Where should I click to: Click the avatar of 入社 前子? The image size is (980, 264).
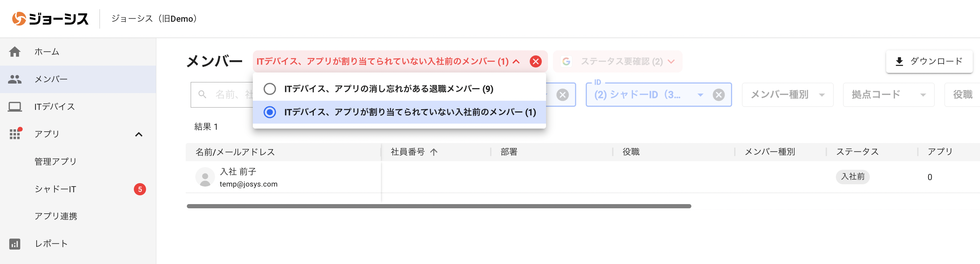point(205,177)
